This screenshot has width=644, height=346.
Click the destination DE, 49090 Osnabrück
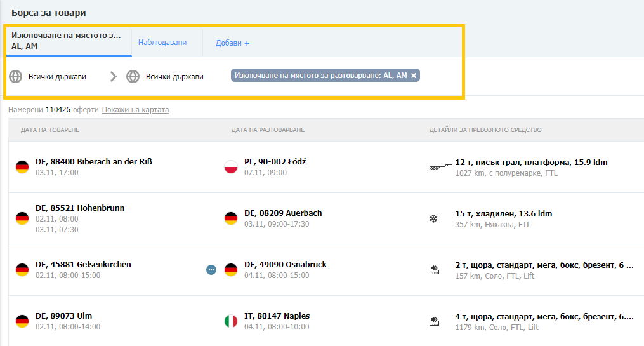(x=286, y=265)
